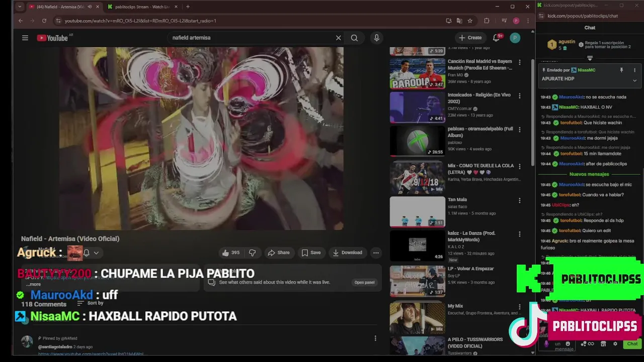Open options for My Mix recommendation
Screen dimensions: 644x362
click(x=520, y=307)
